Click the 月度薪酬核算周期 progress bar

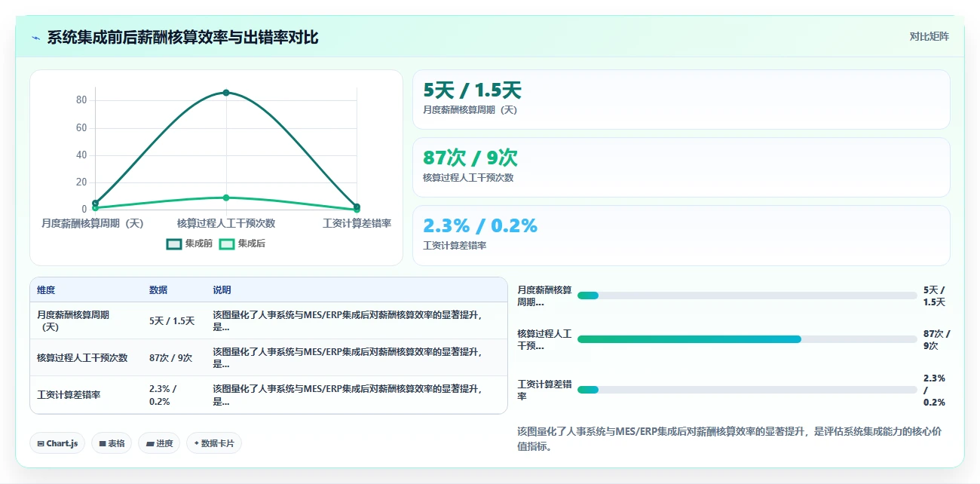pos(747,296)
